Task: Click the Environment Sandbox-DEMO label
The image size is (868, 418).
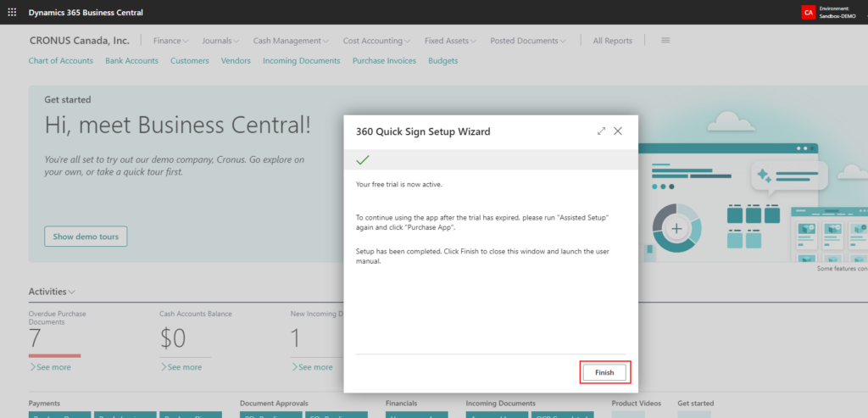Action: click(837, 12)
